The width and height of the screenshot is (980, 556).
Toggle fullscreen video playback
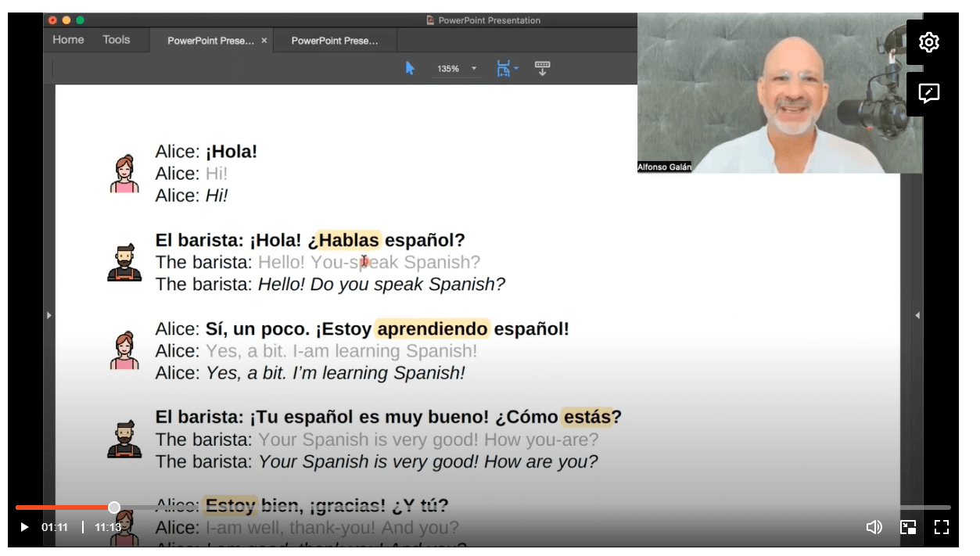pos(942,527)
